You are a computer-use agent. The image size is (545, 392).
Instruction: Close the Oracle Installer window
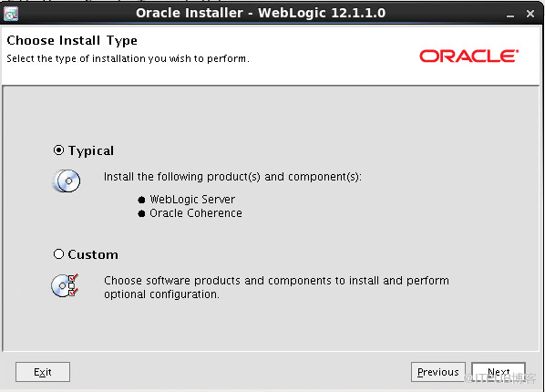point(530,14)
